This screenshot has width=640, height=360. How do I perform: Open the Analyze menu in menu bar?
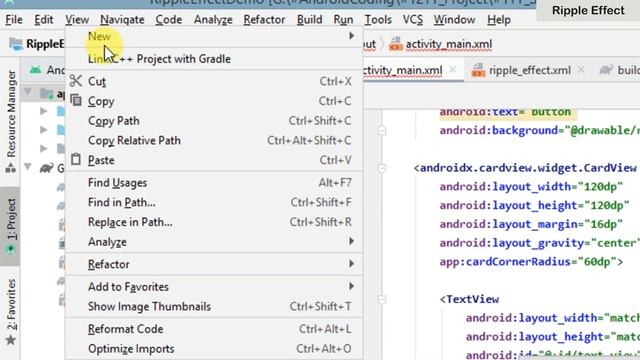(213, 20)
